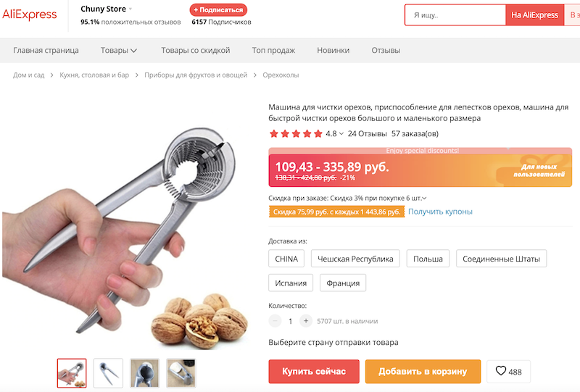This screenshot has height=392, width=580.
Task: Click the AliExpress logo
Action: coord(30,14)
